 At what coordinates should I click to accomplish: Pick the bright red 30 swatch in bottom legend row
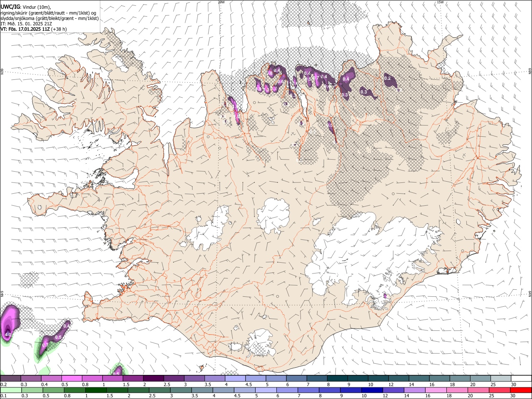click(521, 390)
